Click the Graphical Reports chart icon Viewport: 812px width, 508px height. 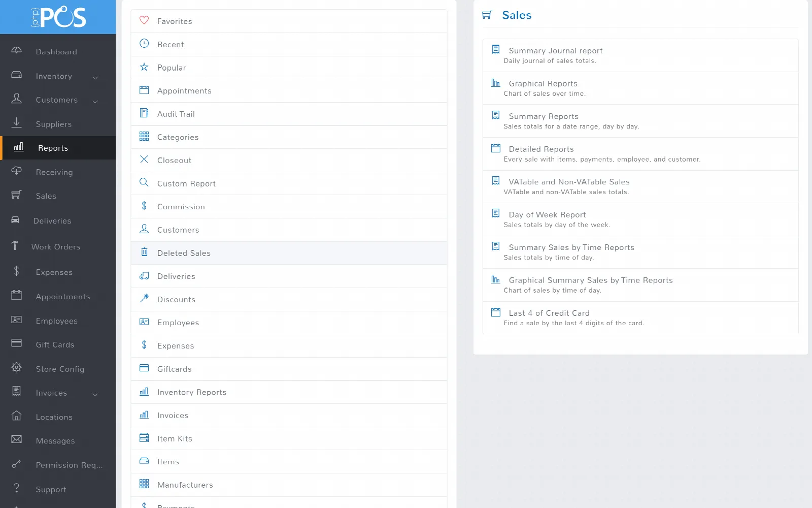(x=496, y=83)
